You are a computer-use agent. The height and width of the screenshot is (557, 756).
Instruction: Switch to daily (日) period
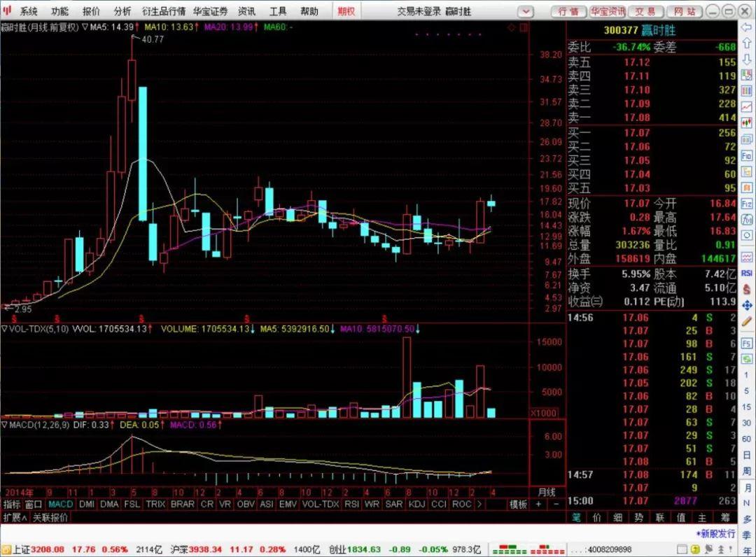746,456
